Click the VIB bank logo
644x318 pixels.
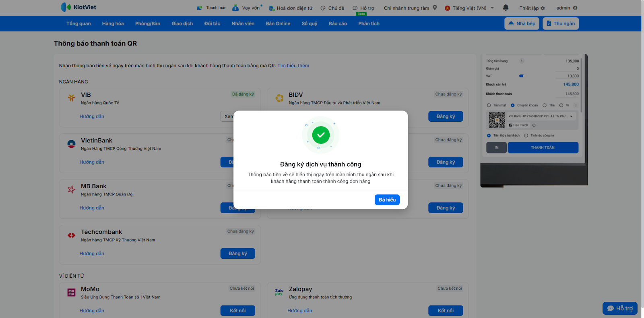[72, 98]
